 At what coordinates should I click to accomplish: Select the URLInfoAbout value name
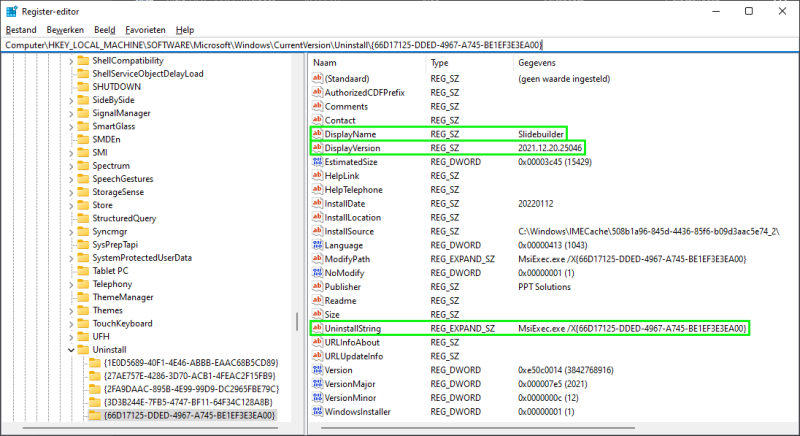point(352,342)
